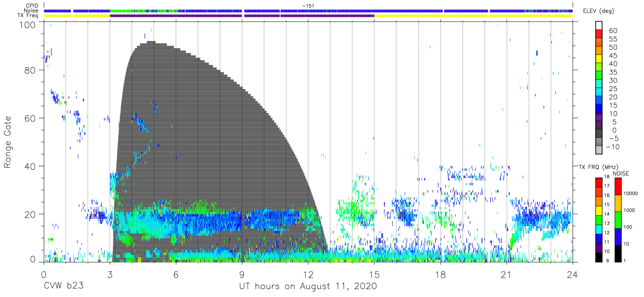Pick the red segment of the ELEV color bar
This screenshot has height=297, width=644.
[600, 35]
